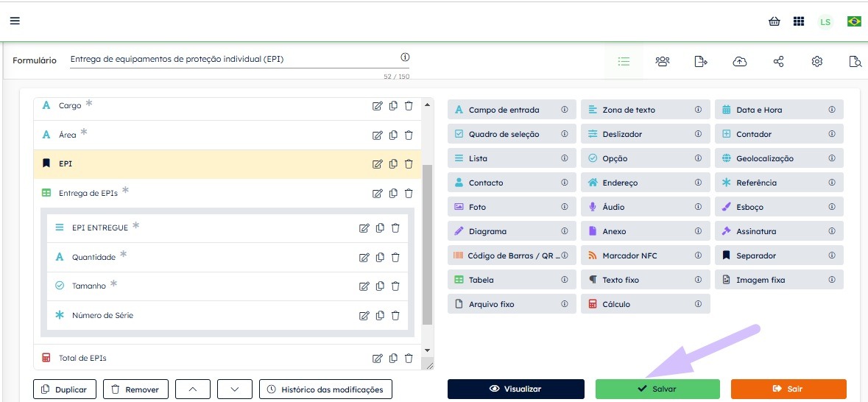Delete the Entrega de EPIs table
The height and width of the screenshot is (402, 868).
click(409, 193)
